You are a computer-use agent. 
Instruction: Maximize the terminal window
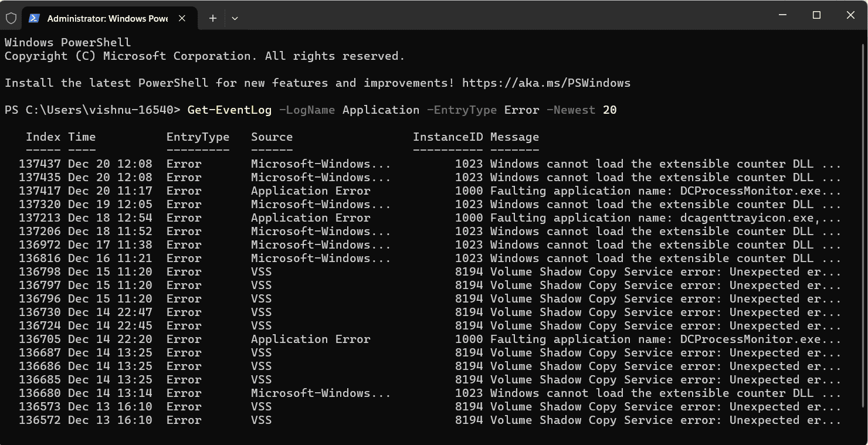[x=816, y=15]
